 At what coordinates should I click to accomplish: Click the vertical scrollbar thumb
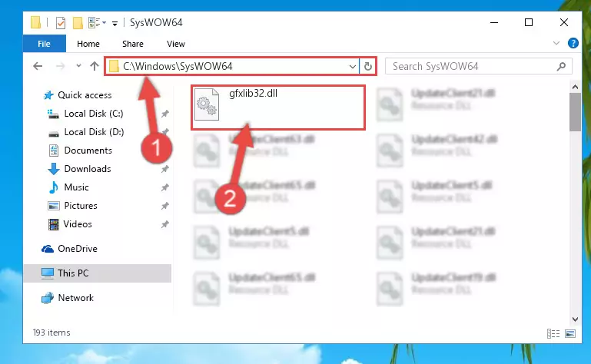(575, 112)
